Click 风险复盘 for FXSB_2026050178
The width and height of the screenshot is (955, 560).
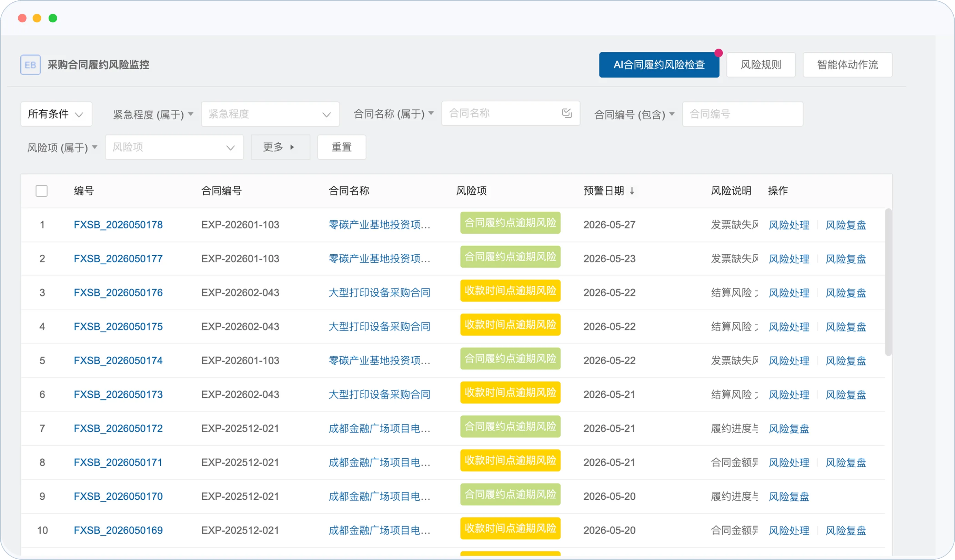click(846, 225)
